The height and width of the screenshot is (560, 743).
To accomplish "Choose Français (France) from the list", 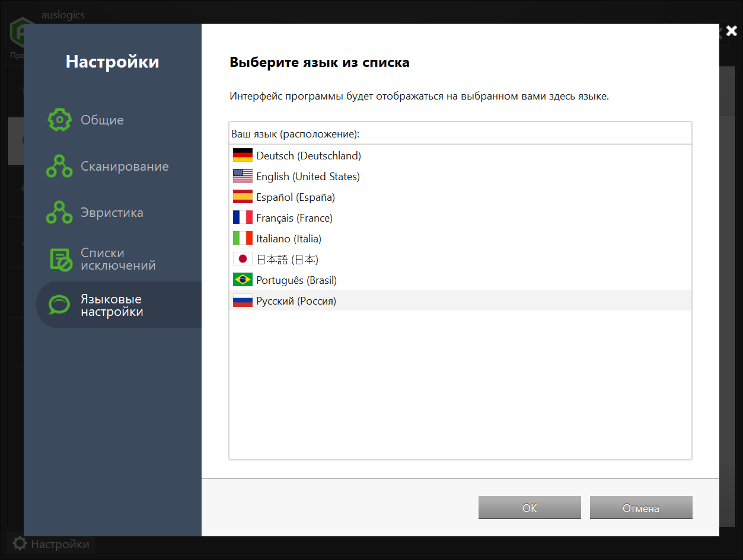I will click(294, 218).
